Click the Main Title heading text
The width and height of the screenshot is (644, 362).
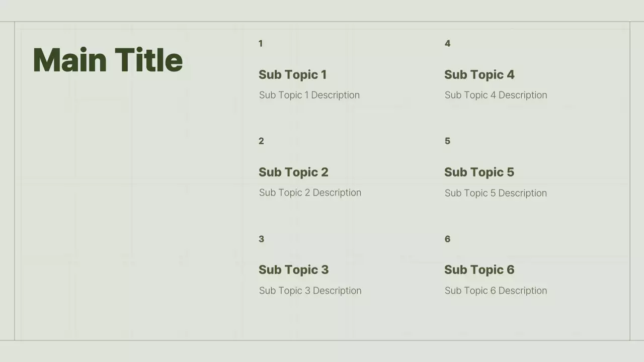click(x=108, y=60)
